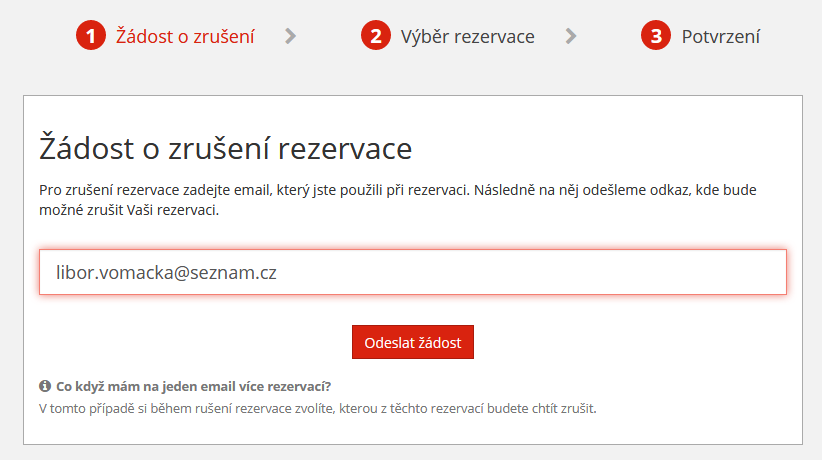This screenshot has width=822, height=460.
Task: Click the Odeslat žádost button
Action: [413, 342]
